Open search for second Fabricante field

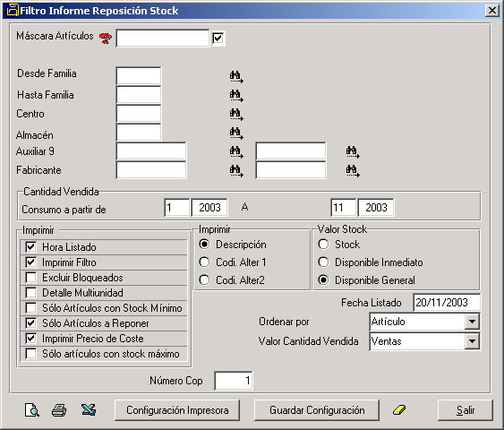tap(353, 170)
